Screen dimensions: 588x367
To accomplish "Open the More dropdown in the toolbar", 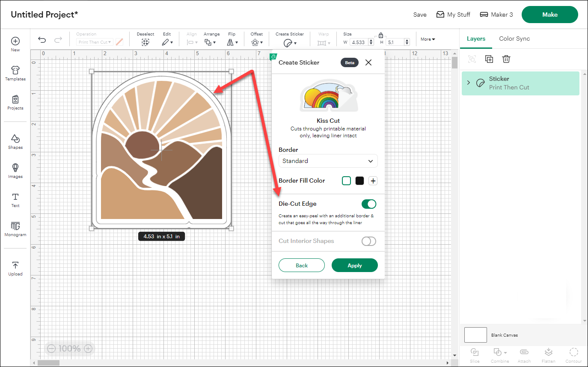I will 428,39.
